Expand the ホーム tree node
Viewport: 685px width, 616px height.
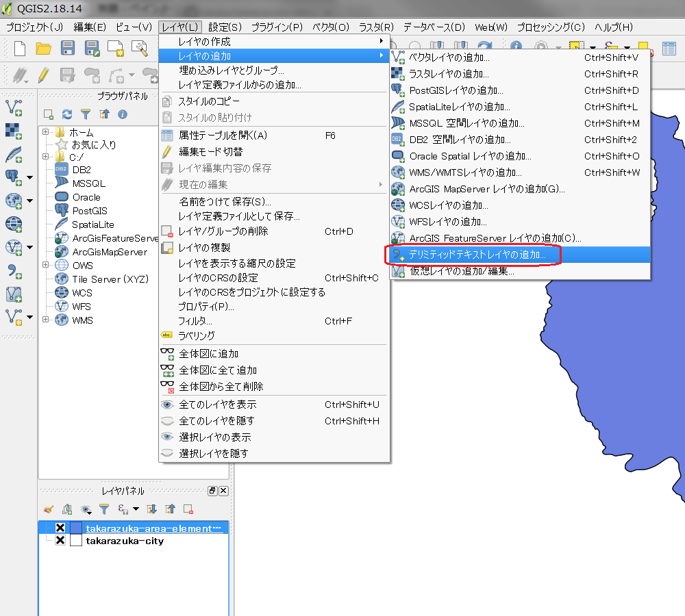click(x=45, y=131)
